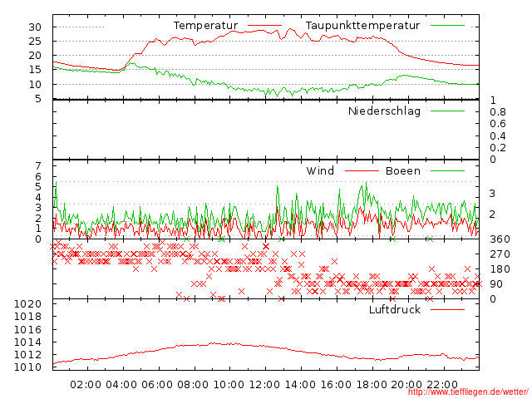Viewport: 532px width, 399px height.
Task: Click the 14:00 time axis label
Action: [300, 385]
